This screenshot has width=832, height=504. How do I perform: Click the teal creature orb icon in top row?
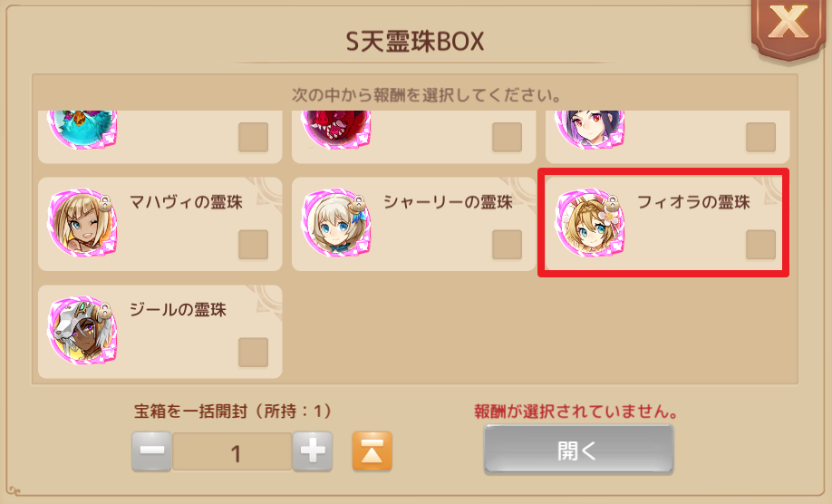82,129
